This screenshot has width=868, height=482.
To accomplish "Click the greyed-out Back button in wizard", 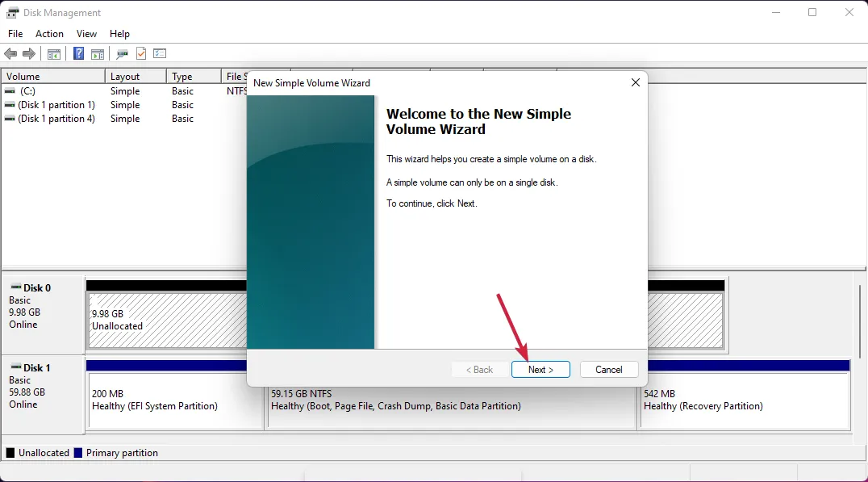I will point(479,370).
